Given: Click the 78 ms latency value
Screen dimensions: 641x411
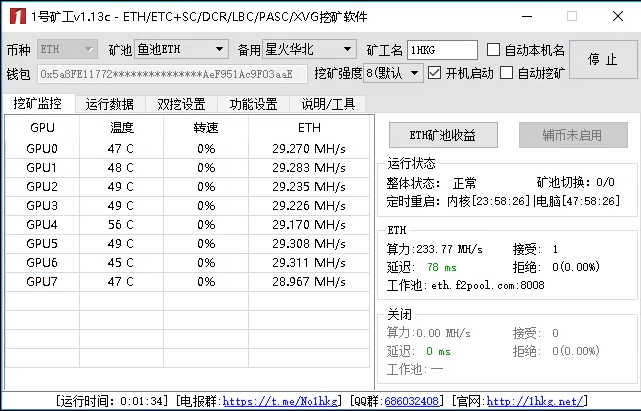Looking at the screenshot, I should 442,267.
